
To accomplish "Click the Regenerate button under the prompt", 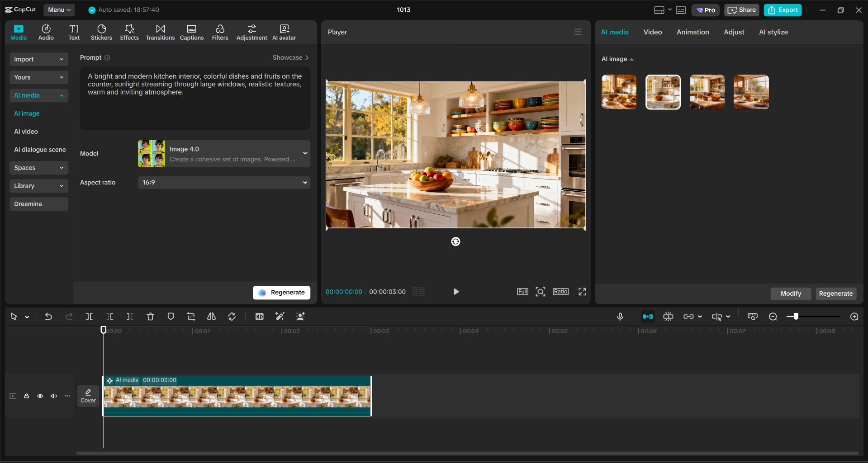I will click(x=281, y=293).
